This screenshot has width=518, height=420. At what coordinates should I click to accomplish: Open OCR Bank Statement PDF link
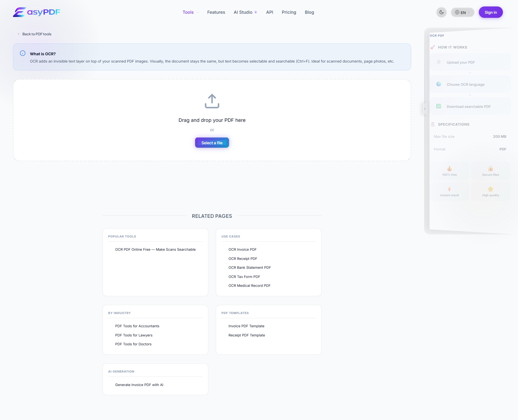249,267
